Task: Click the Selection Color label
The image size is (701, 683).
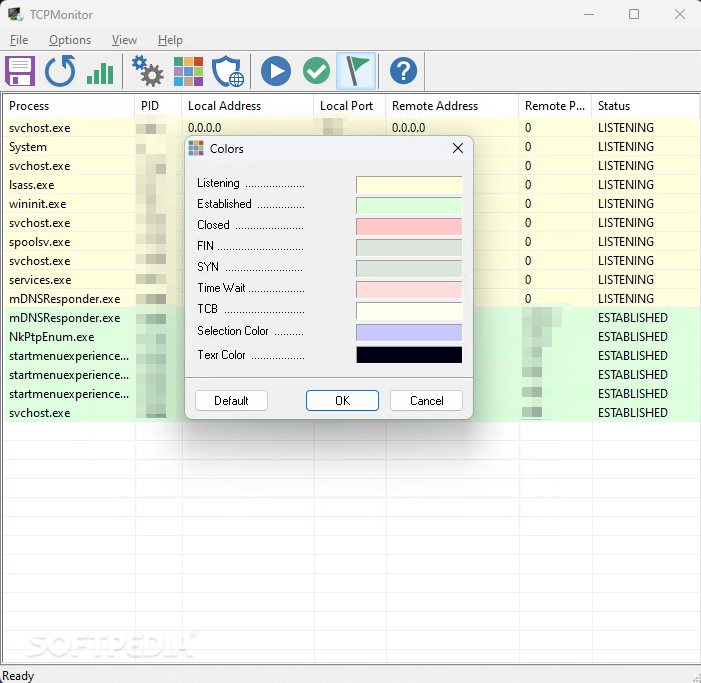Action: click(x=232, y=331)
